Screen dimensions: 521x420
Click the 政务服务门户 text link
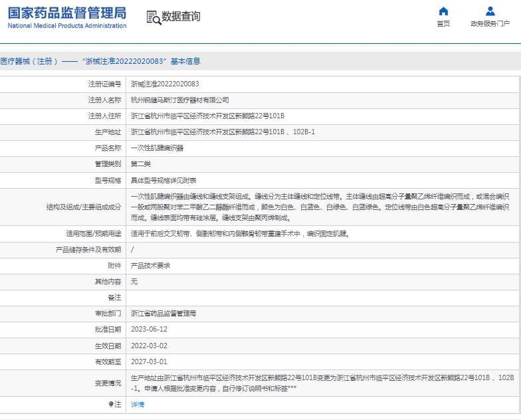(490, 24)
